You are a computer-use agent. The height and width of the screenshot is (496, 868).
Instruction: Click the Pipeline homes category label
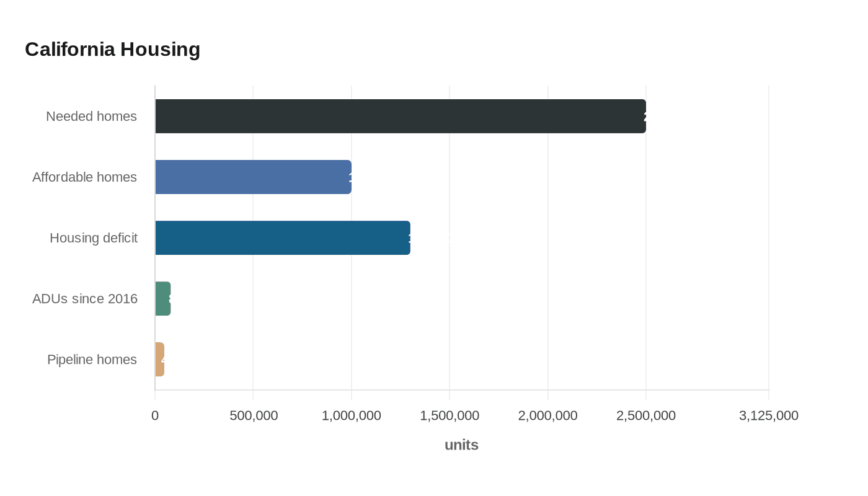(x=92, y=359)
